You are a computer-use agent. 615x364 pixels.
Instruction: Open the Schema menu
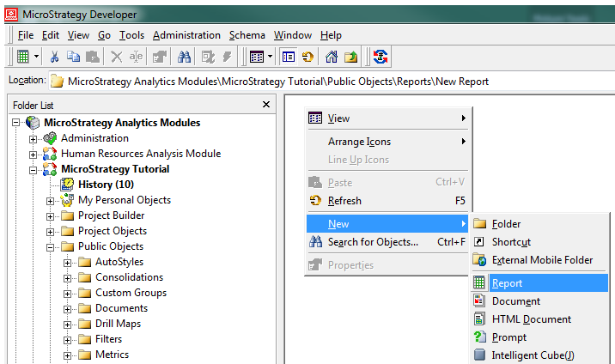click(247, 35)
